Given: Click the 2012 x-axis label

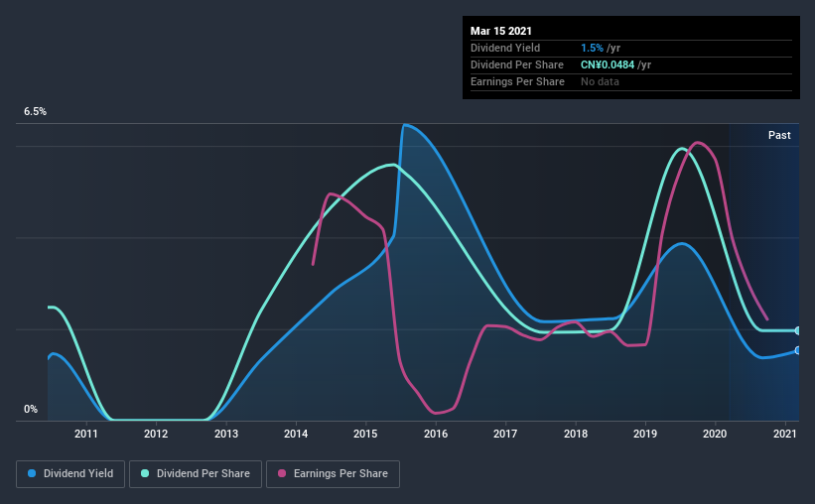Looking at the screenshot, I should [x=156, y=434].
